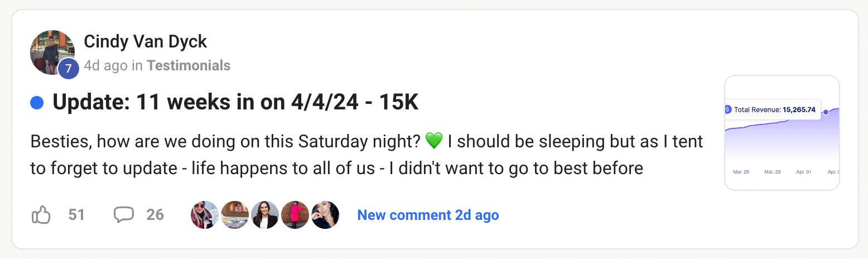
Task: Open post titled Update: 11 weeks in
Action: [x=235, y=103]
